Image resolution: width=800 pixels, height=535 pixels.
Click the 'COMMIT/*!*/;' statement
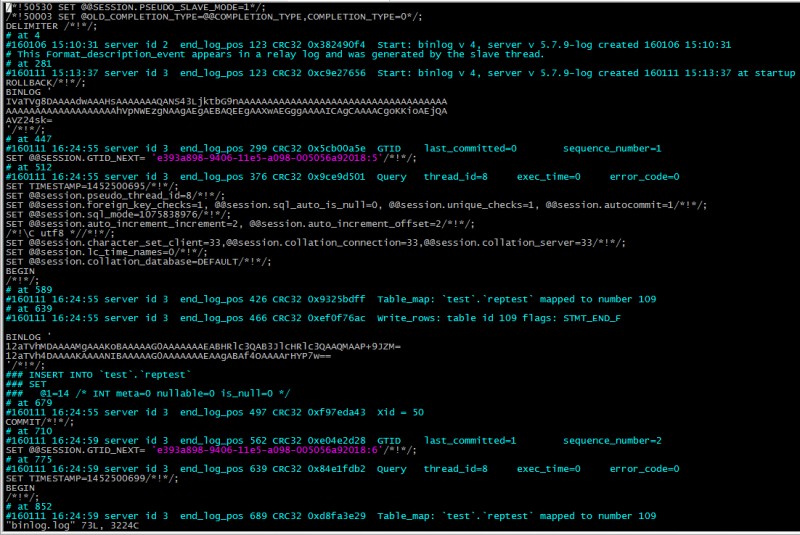click(40, 422)
